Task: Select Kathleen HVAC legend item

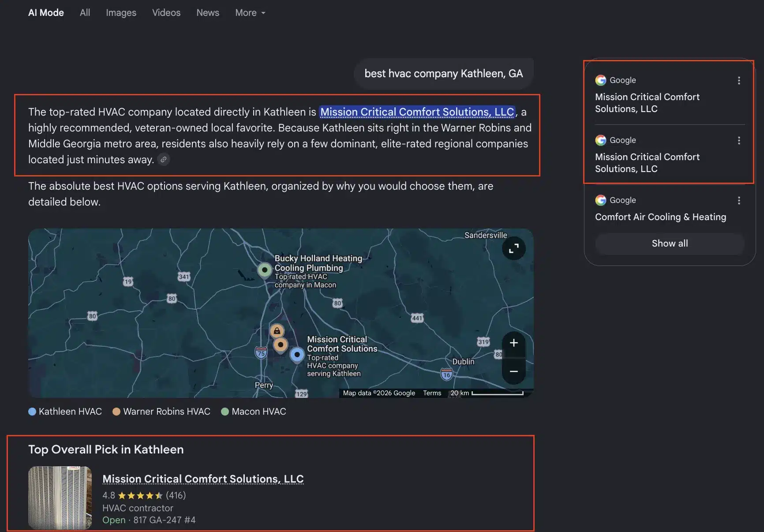Action: (x=65, y=412)
